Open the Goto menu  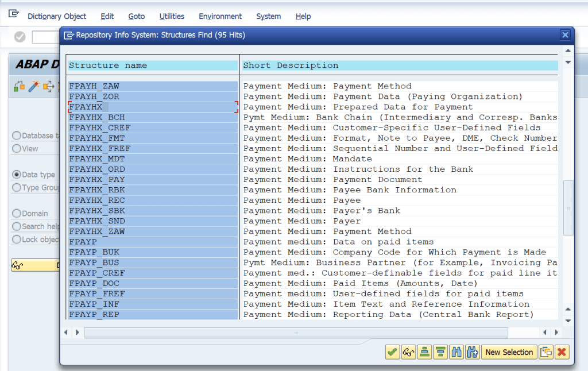point(137,16)
